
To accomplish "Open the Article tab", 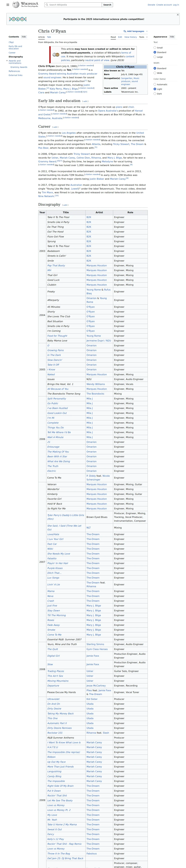I will click(x=42, y=37).
